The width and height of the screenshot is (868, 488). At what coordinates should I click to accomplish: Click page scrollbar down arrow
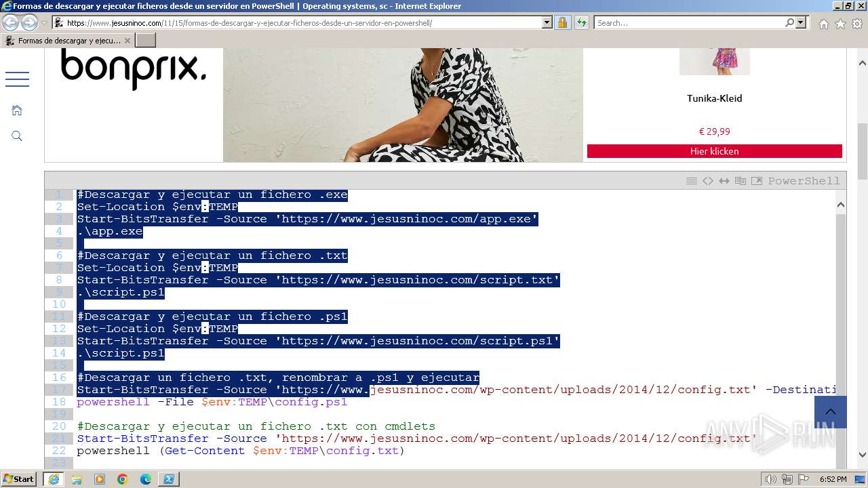(x=862, y=455)
